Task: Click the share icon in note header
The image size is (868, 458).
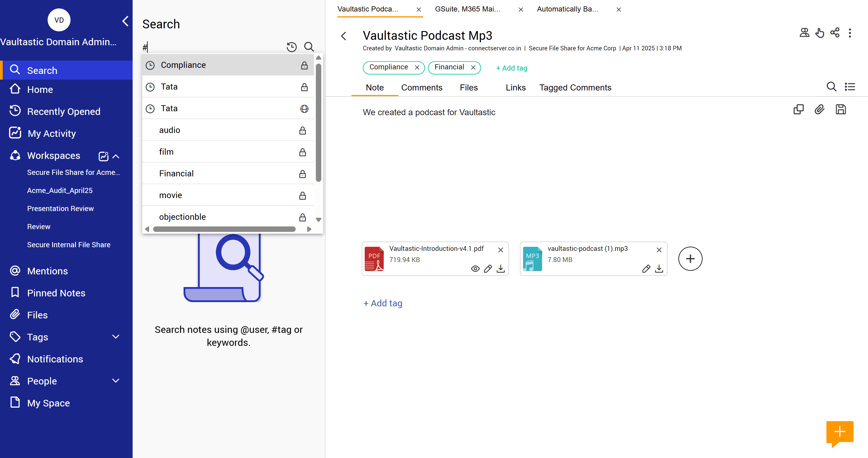Action: click(x=835, y=33)
